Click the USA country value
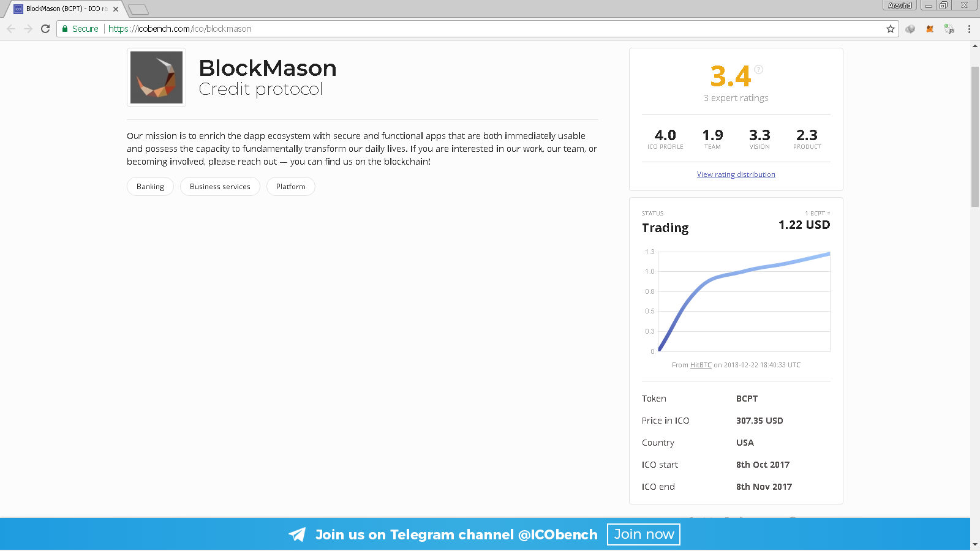Screen dimensions: 980x551 745,443
